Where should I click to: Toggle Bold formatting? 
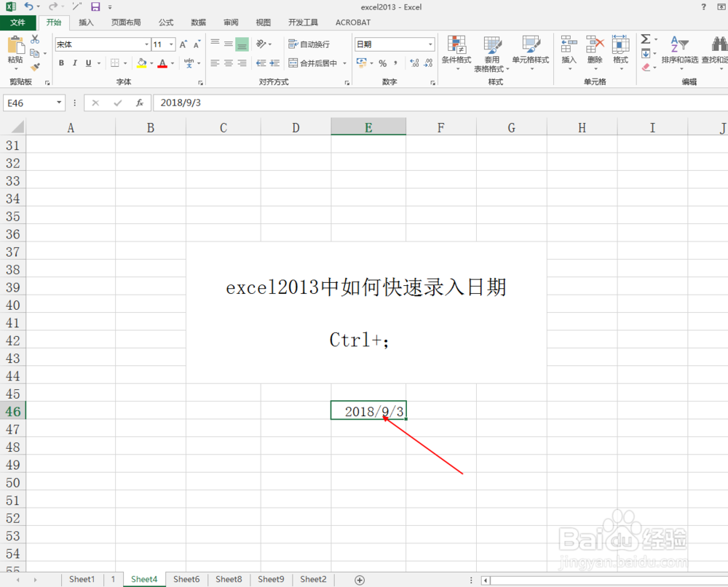click(61, 63)
